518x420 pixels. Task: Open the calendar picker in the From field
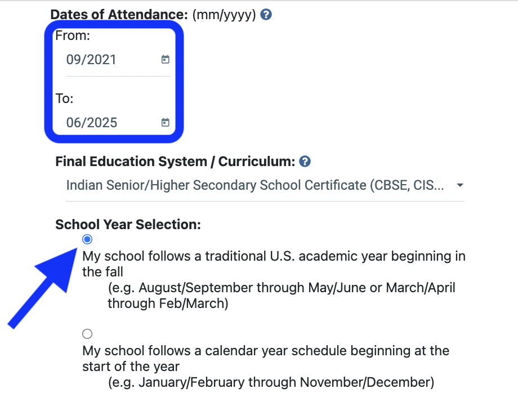pyautogui.click(x=165, y=60)
